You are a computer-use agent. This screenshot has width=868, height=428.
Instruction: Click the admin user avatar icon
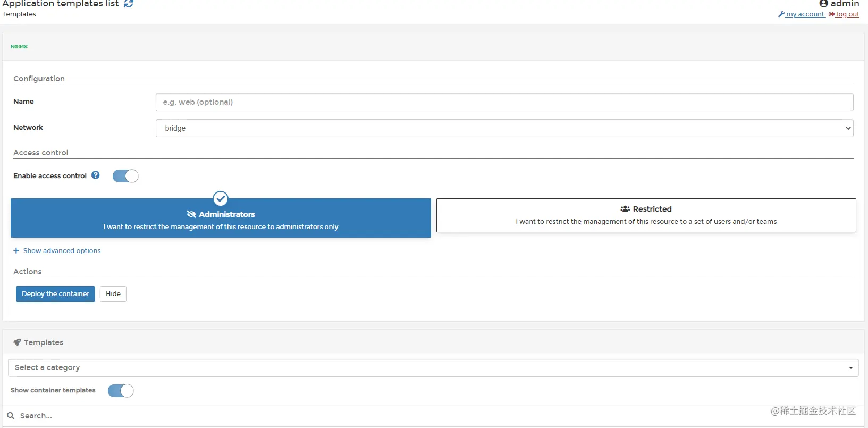point(824,4)
